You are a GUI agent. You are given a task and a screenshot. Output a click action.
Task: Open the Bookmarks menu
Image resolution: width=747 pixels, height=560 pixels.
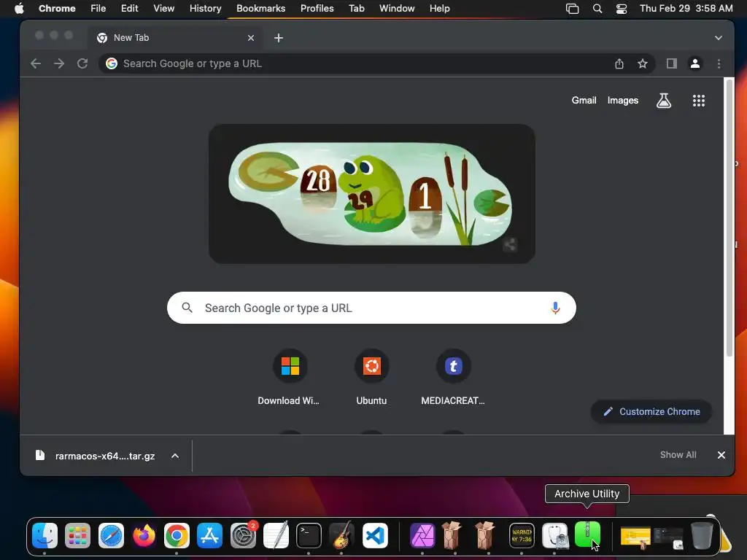pos(260,8)
